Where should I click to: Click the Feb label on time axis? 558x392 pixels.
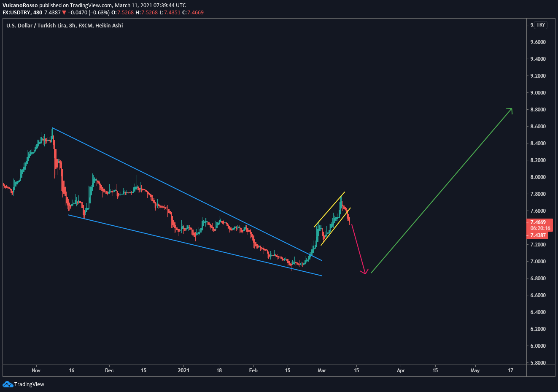pyautogui.click(x=253, y=370)
